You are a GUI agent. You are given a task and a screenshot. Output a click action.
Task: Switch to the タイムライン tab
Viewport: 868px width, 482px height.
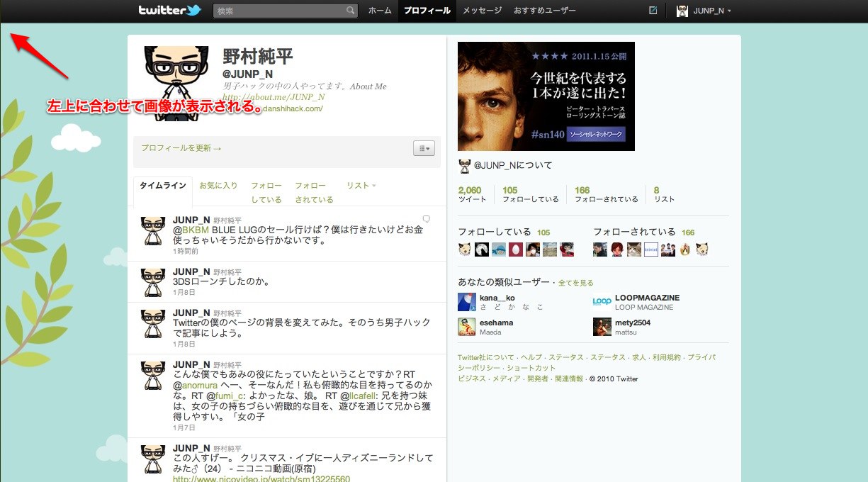(x=162, y=186)
